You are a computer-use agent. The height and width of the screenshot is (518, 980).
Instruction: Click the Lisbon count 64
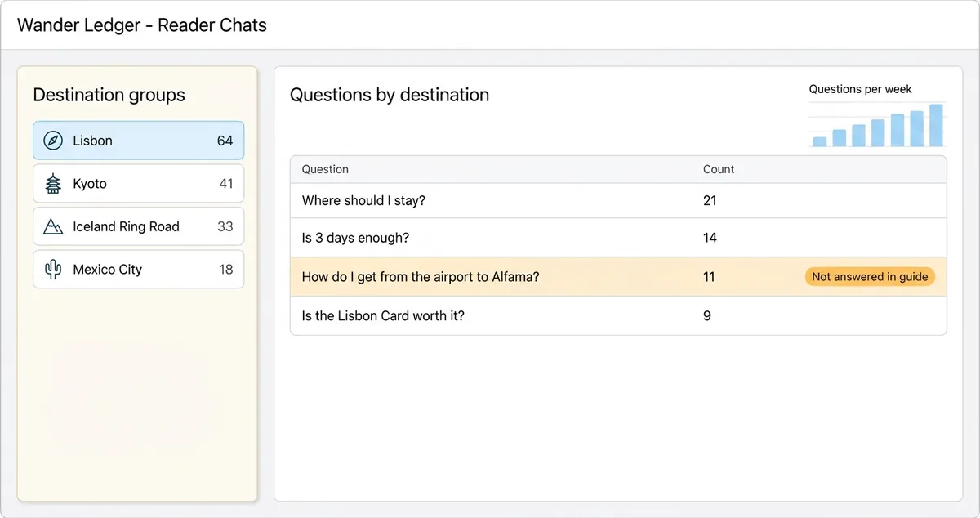(x=225, y=141)
